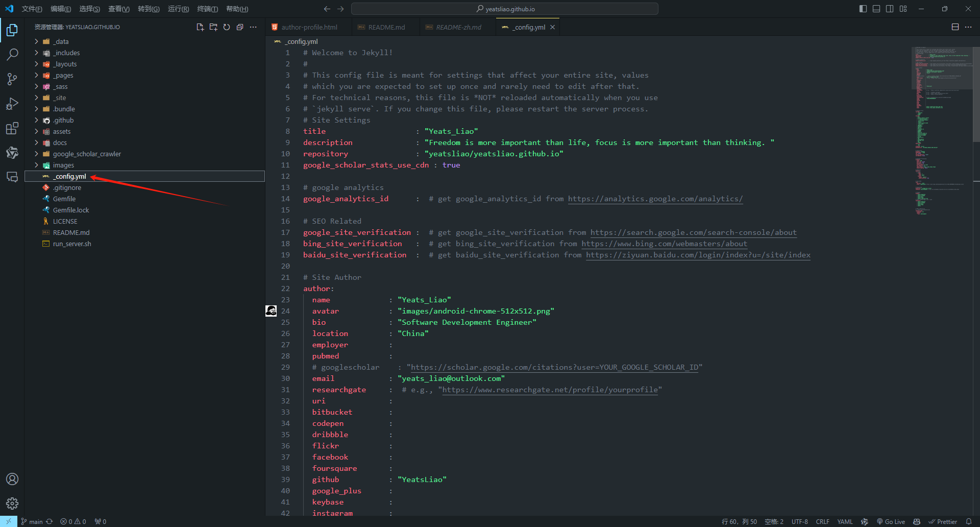This screenshot has height=527, width=980.
Task: Open the Manage gear icon
Action: (12, 504)
